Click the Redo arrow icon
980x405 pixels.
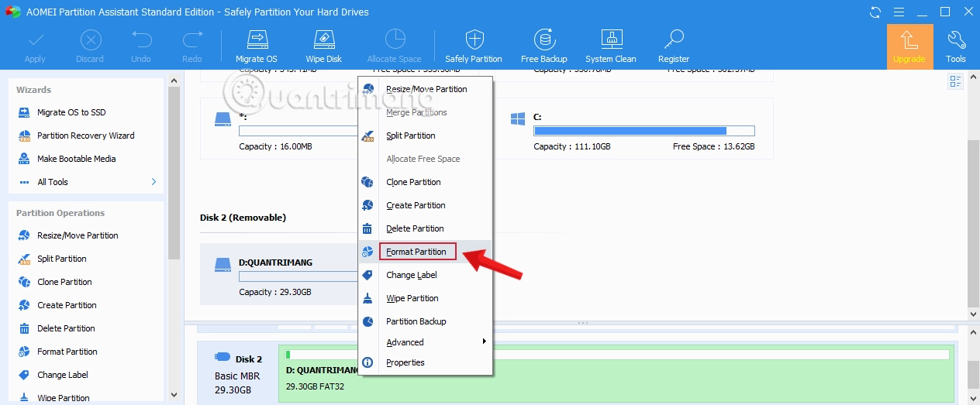click(192, 39)
